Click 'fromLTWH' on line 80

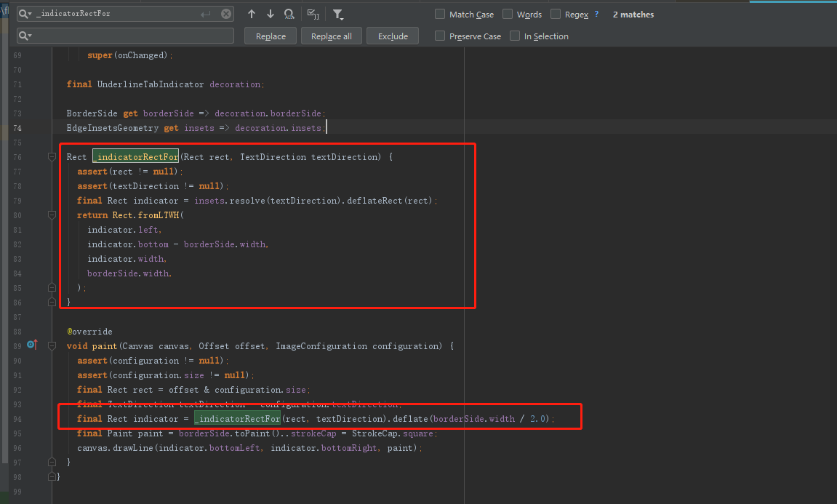click(x=159, y=215)
